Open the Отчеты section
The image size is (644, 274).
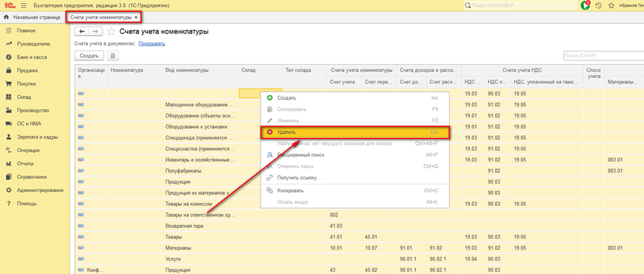[25, 164]
